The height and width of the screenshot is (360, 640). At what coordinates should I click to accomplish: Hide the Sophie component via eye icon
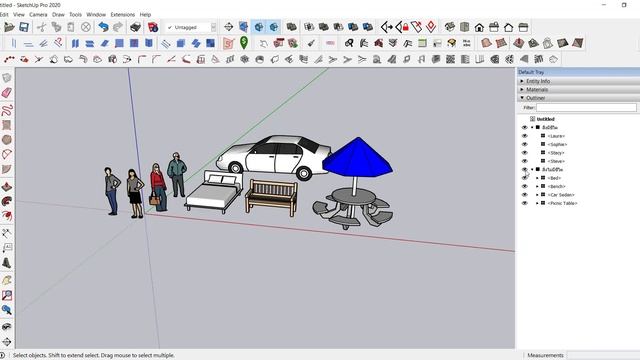pos(525,144)
